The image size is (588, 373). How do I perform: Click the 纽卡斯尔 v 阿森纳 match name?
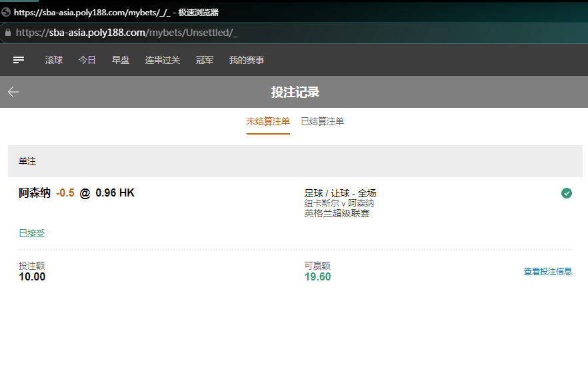[339, 203]
